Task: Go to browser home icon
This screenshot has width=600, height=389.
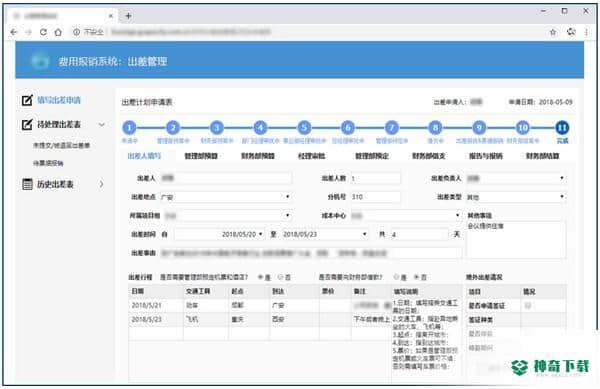Action: point(58,32)
